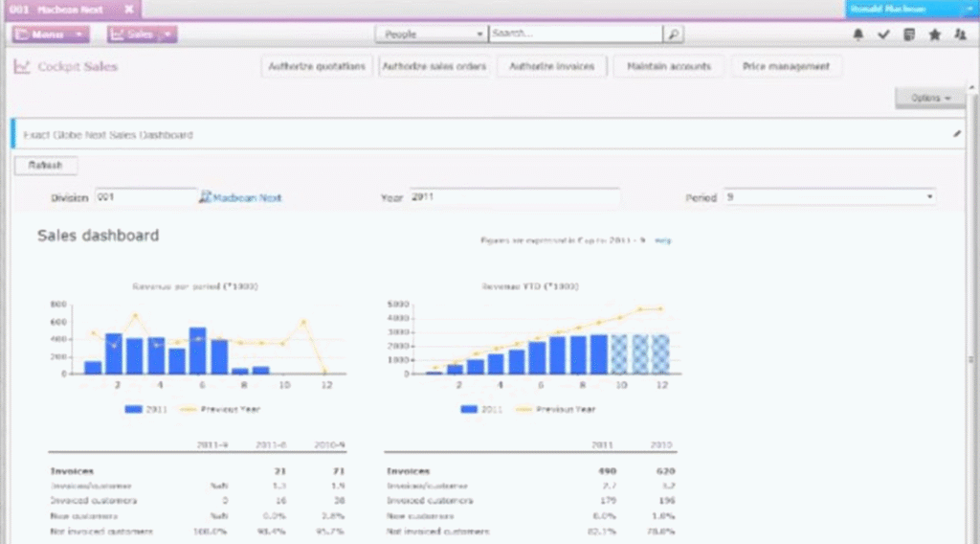The width and height of the screenshot is (980, 544).
Task: Click Not invoiced customers row in left table
Action: coord(197,532)
